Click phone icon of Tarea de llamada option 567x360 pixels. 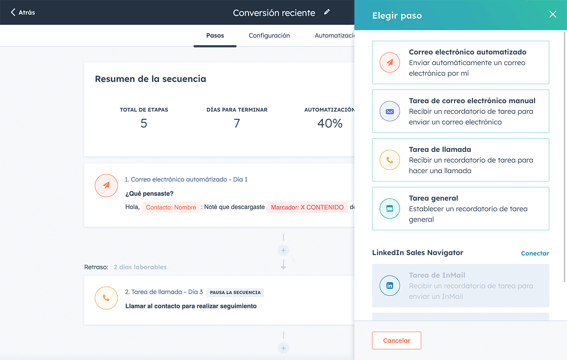point(389,160)
